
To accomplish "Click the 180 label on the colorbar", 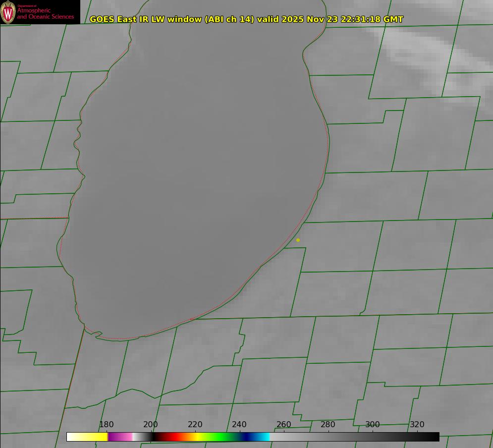I will (x=106, y=424).
